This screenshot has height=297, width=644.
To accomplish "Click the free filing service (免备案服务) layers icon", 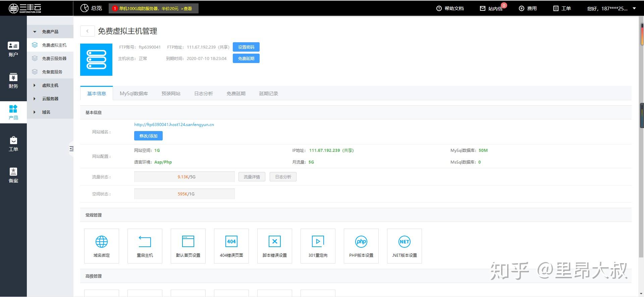I will (x=35, y=72).
